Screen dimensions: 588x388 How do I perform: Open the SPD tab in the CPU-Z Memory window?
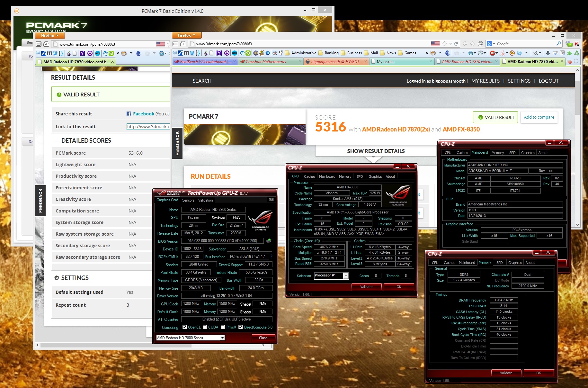point(499,263)
